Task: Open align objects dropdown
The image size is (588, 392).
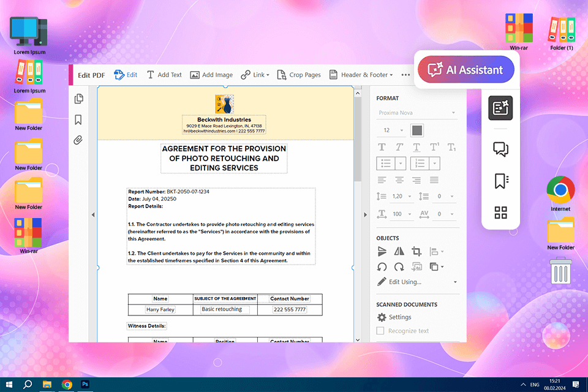Action: pos(436,252)
